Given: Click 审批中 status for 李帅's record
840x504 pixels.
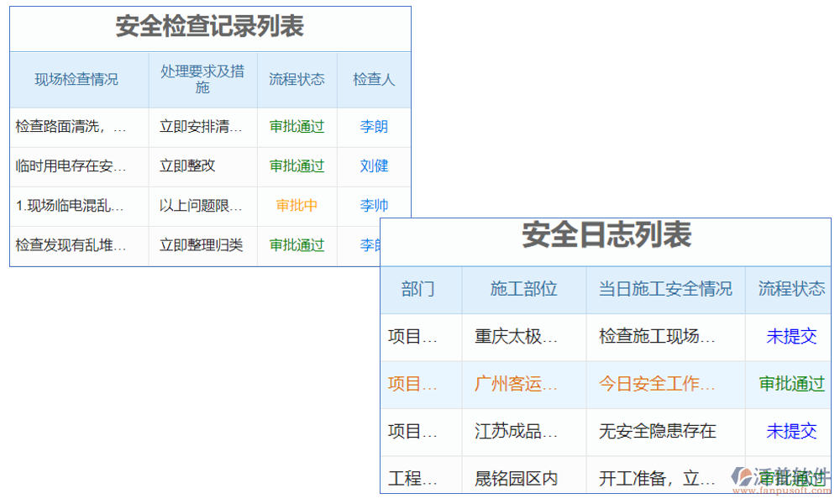Looking at the screenshot, I should point(296,205).
